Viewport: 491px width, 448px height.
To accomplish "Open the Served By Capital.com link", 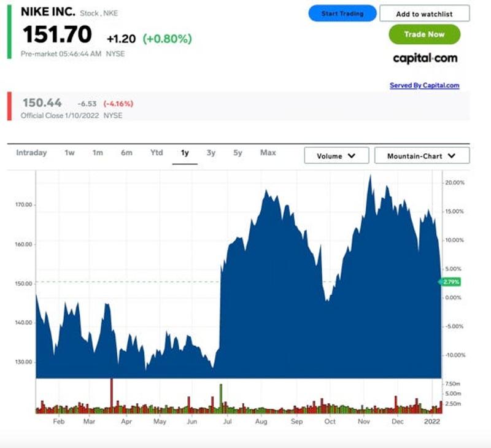I will click(x=424, y=85).
